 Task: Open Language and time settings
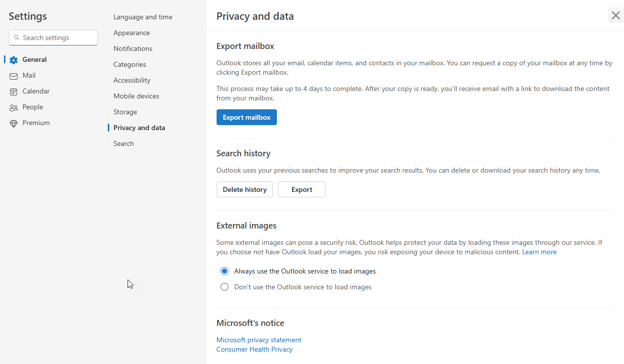143,17
